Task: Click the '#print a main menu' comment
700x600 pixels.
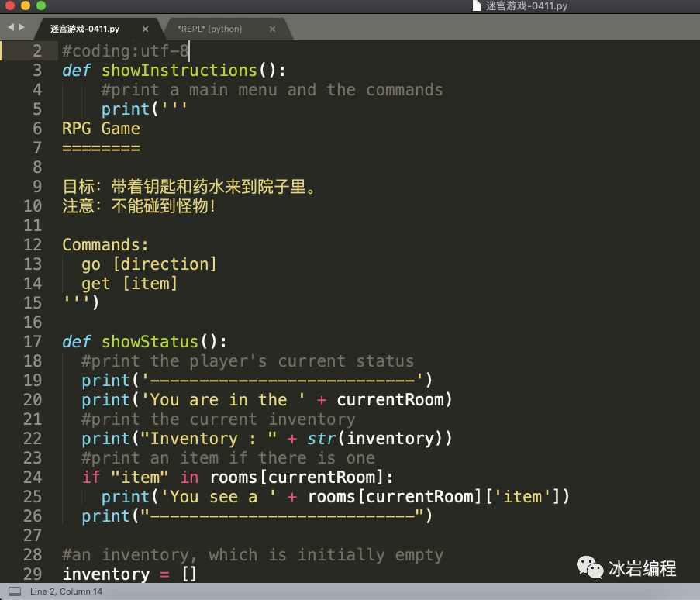Action: (x=272, y=90)
